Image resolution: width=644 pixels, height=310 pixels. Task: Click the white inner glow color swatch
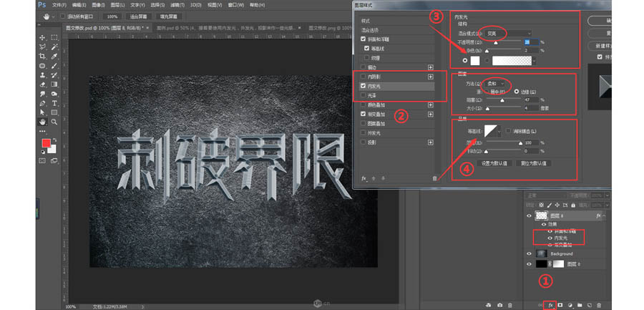[475, 60]
